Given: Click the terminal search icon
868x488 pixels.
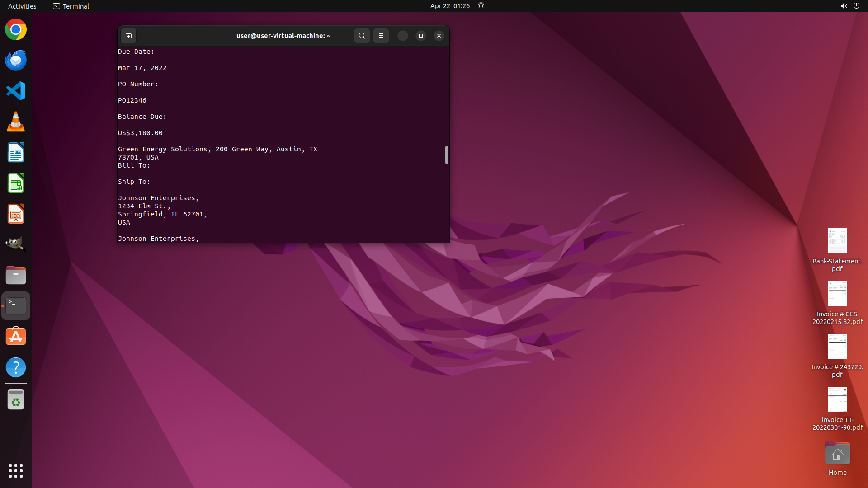Looking at the screenshot, I should (362, 36).
